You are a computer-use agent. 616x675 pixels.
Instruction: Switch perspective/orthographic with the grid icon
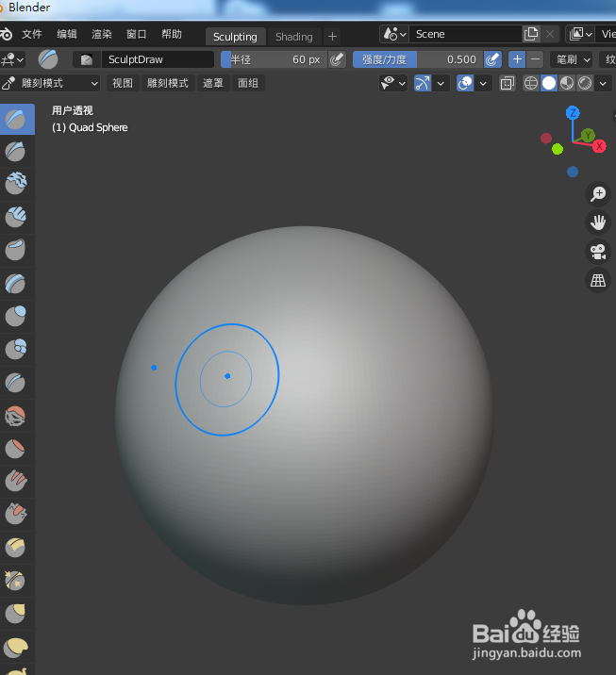[598, 281]
